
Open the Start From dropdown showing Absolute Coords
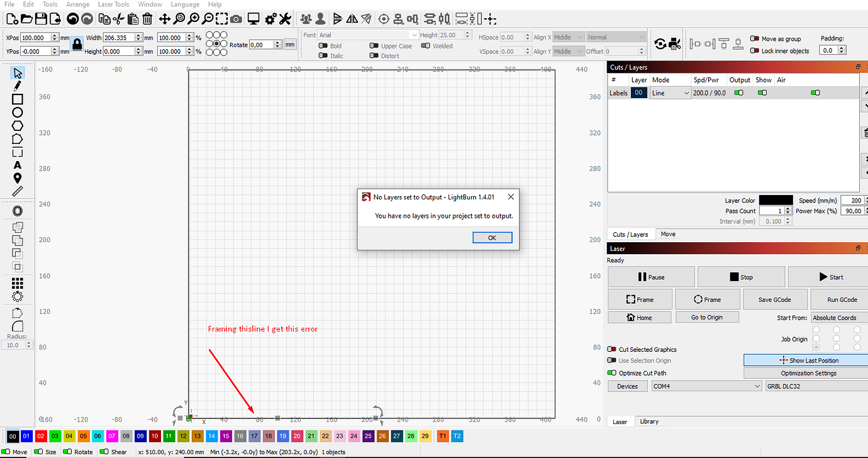tap(838, 317)
